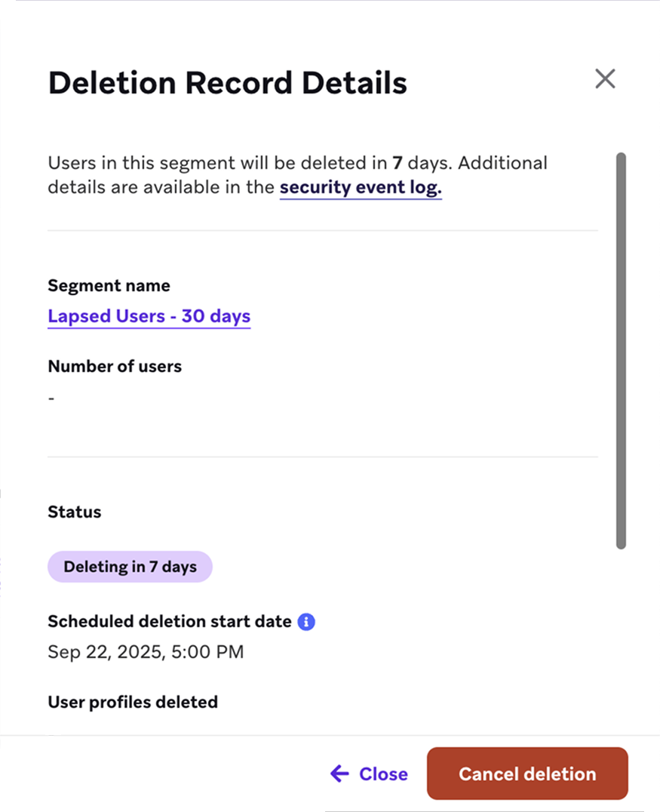
Task: Close the Deletion Record Details dialog with X
Action: [x=605, y=79]
